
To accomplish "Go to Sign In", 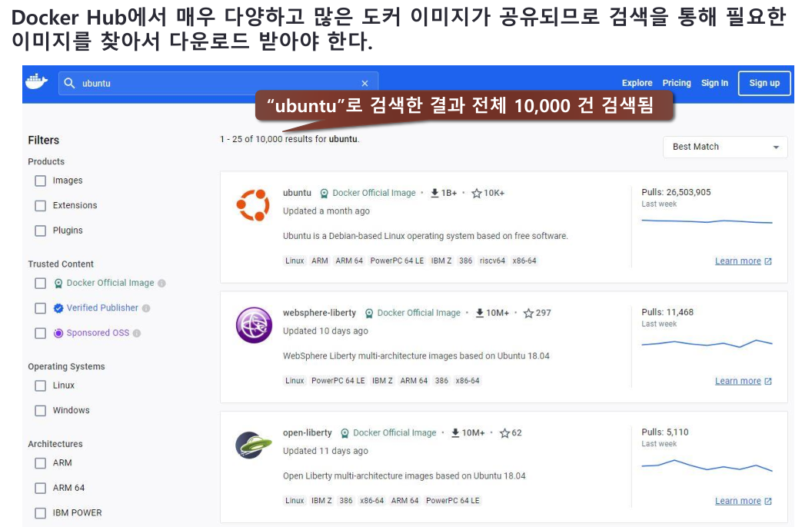I will click(x=714, y=83).
